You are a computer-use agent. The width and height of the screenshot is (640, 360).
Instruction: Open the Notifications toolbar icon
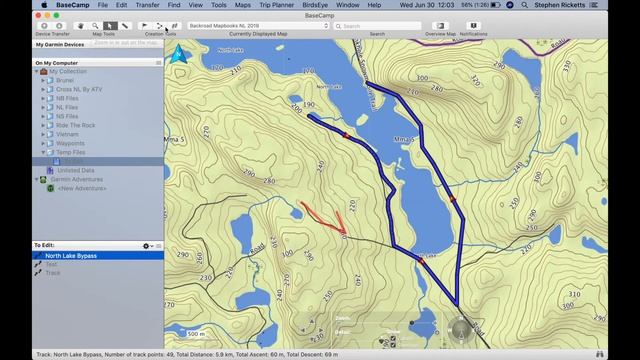point(473,26)
